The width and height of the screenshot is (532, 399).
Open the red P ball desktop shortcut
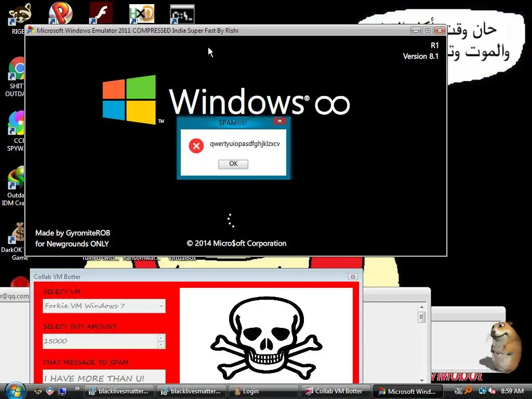click(x=60, y=14)
